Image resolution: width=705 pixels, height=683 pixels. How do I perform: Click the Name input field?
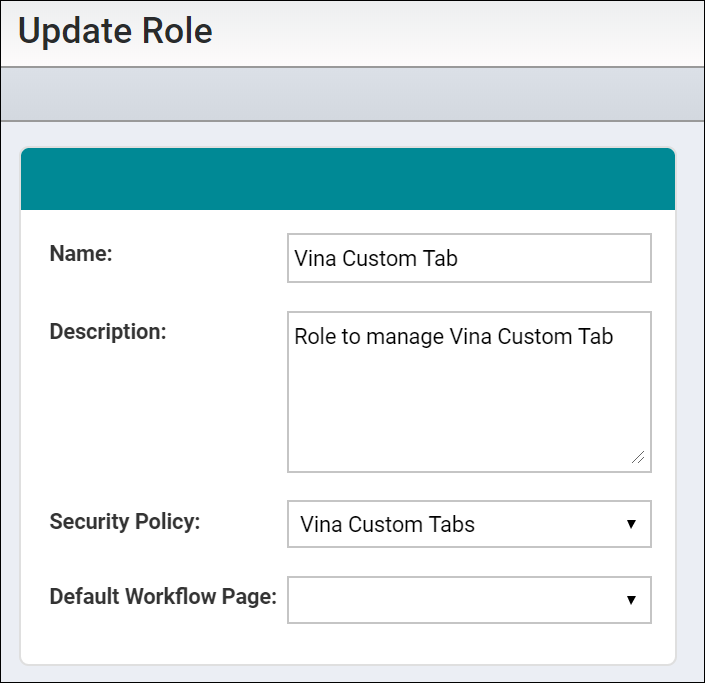(469, 258)
